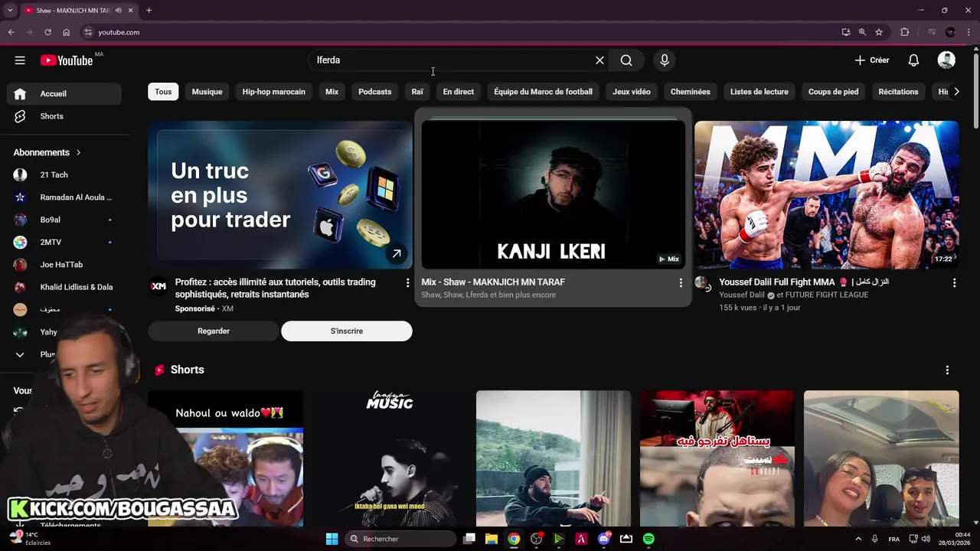The image size is (980, 551).
Task: Select the Tous filter chip
Action: click(163, 92)
